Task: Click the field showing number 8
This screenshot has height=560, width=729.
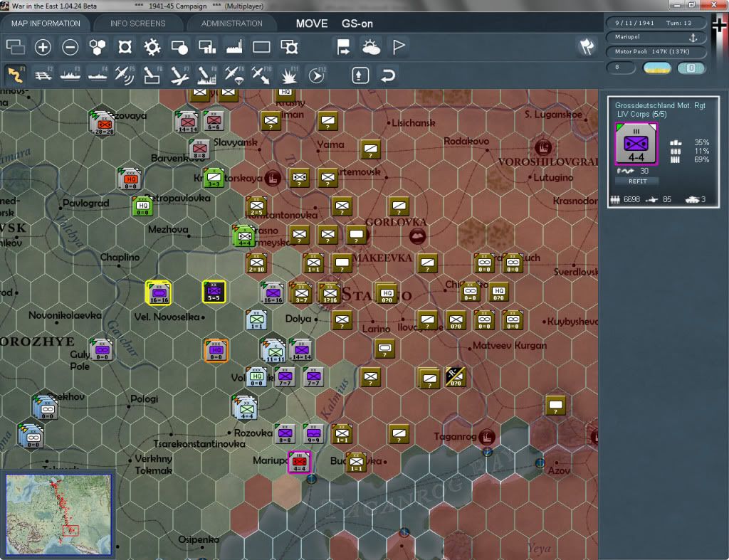Action: pyautogui.click(x=621, y=68)
